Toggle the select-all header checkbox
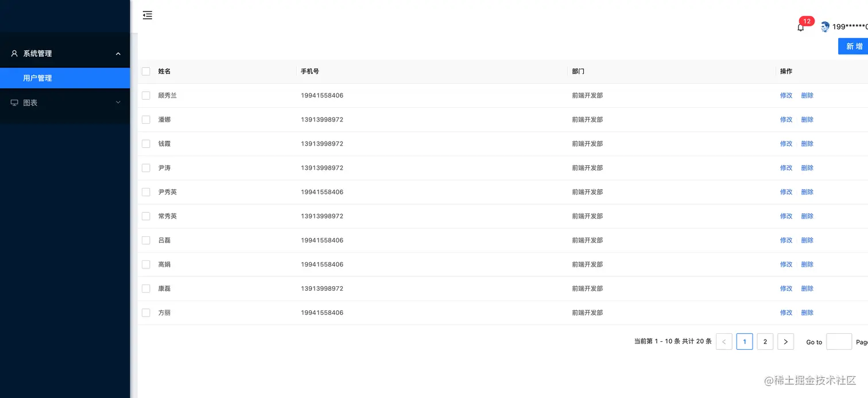The height and width of the screenshot is (398, 868). 146,72
